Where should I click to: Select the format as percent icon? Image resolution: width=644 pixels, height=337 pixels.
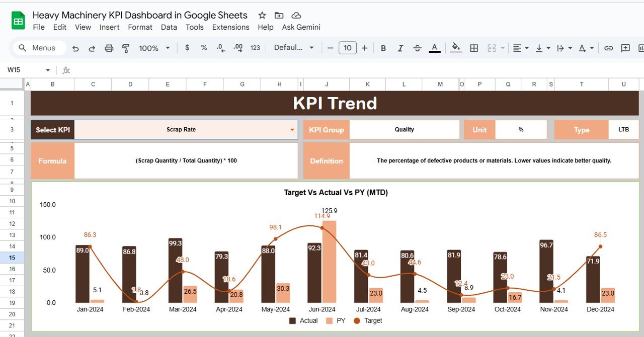[x=203, y=48]
